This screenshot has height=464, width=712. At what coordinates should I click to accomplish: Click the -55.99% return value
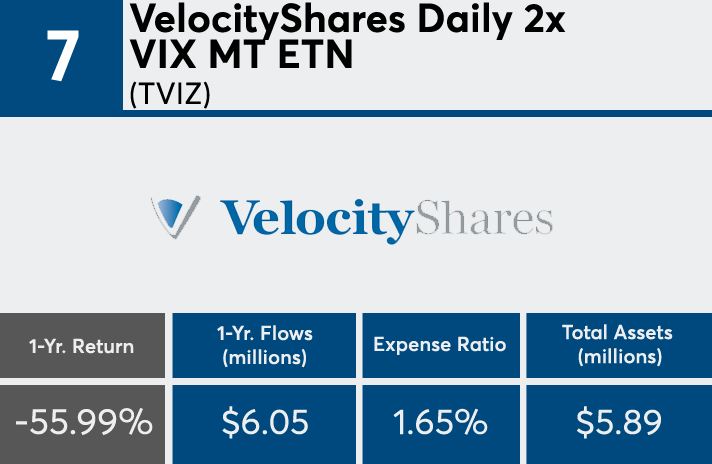tap(84, 422)
